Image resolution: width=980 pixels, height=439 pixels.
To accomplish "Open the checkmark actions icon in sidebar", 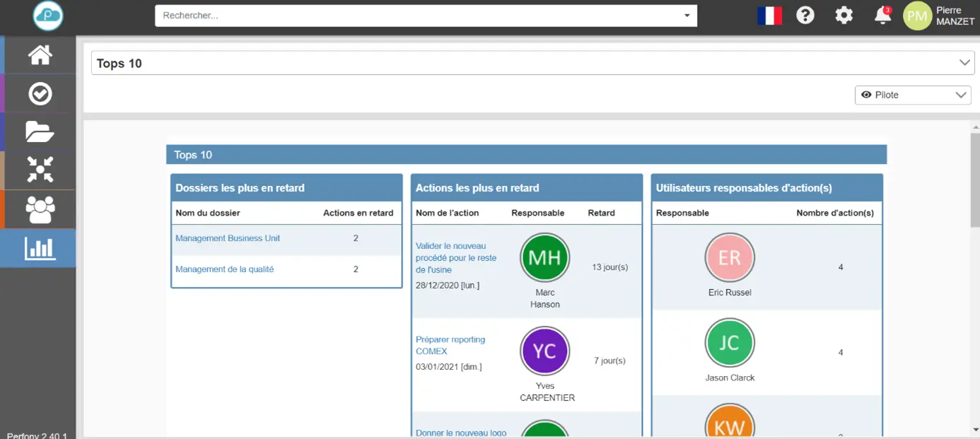I will (40, 93).
